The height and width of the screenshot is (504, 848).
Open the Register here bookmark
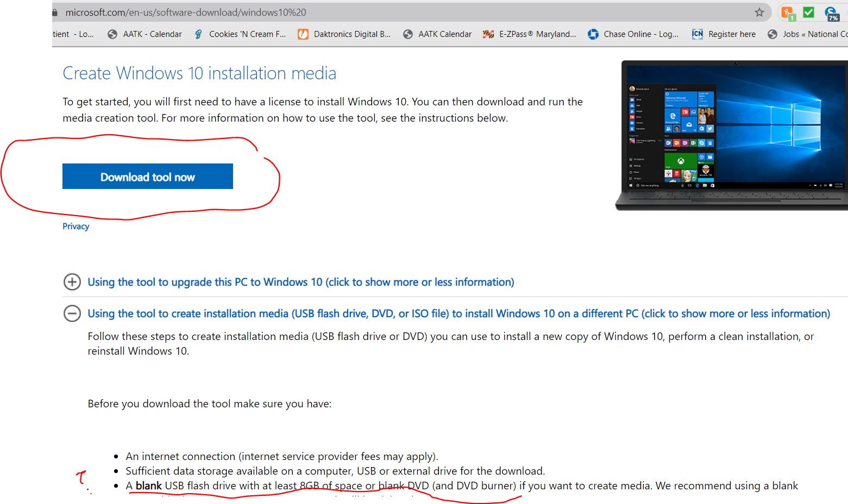tap(724, 34)
